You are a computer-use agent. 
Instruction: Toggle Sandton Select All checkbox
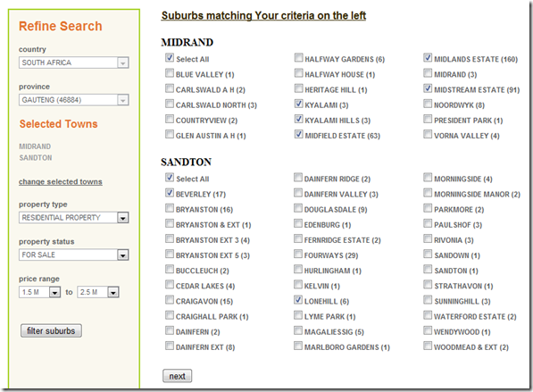click(x=170, y=178)
